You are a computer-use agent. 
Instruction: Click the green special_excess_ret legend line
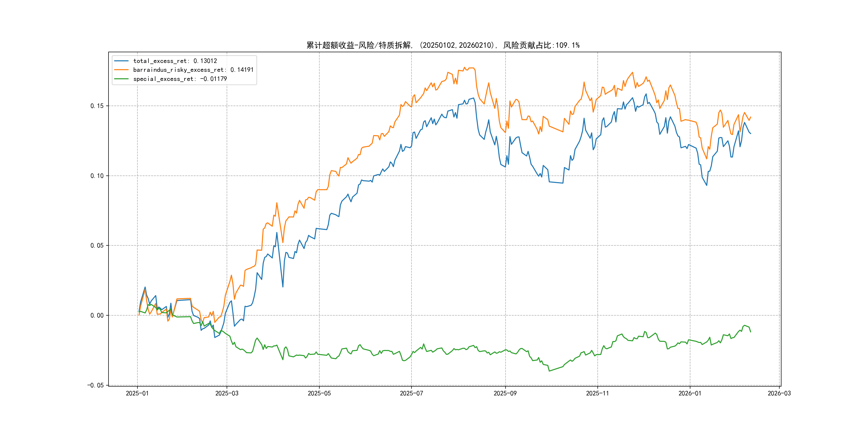click(x=121, y=79)
